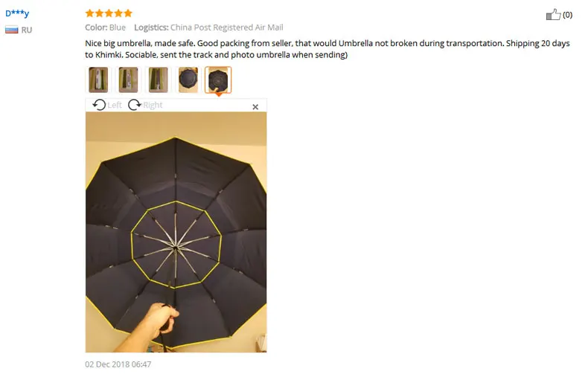588x377 pixels.
Task: Click the helpful vote count (0)
Action: pos(567,15)
